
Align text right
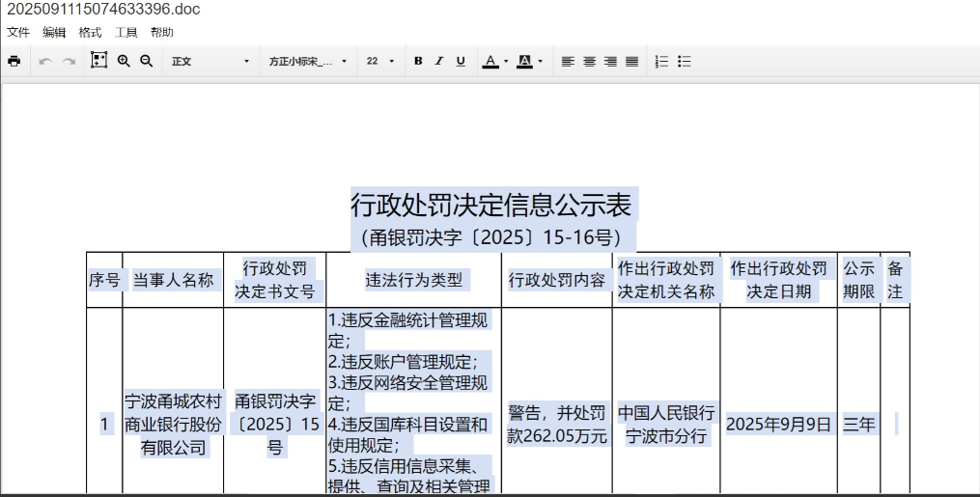(x=610, y=61)
